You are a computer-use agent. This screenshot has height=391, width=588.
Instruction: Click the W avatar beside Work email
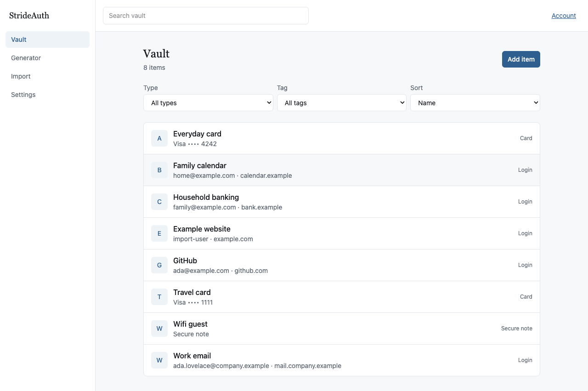pyautogui.click(x=159, y=360)
